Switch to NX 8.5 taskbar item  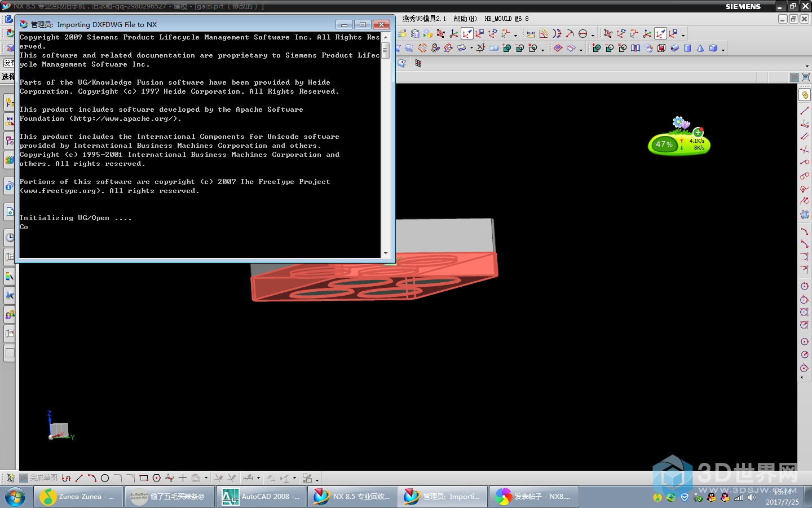352,497
